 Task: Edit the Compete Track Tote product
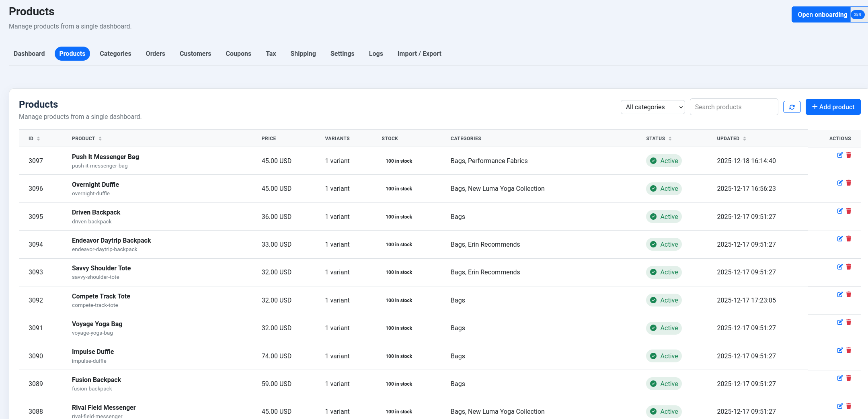[x=840, y=294]
